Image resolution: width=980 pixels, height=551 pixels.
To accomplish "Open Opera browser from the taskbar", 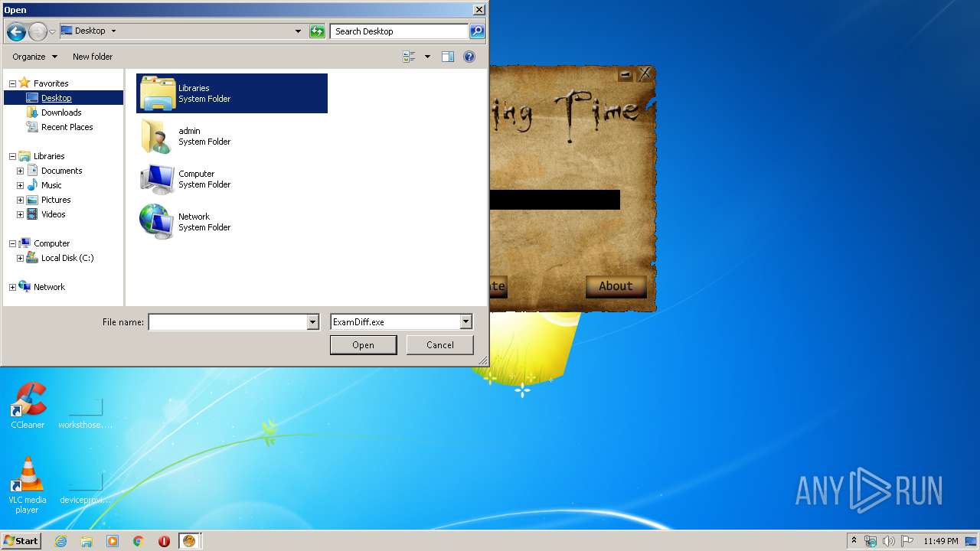I will point(164,541).
